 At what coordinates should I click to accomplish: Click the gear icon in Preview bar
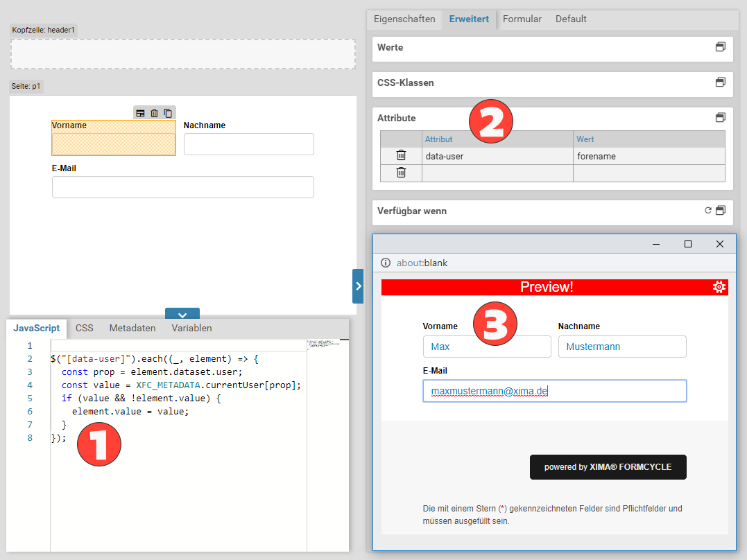click(719, 287)
